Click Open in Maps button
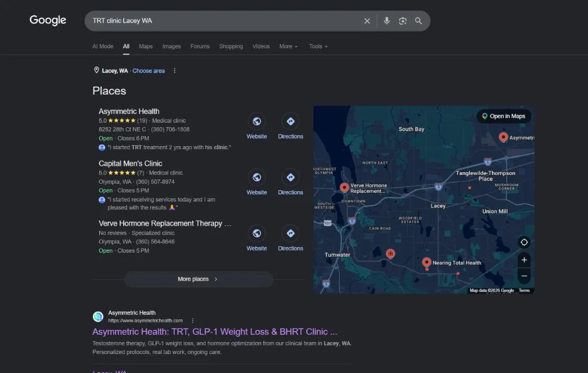588x373 pixels. pos(504,116)
